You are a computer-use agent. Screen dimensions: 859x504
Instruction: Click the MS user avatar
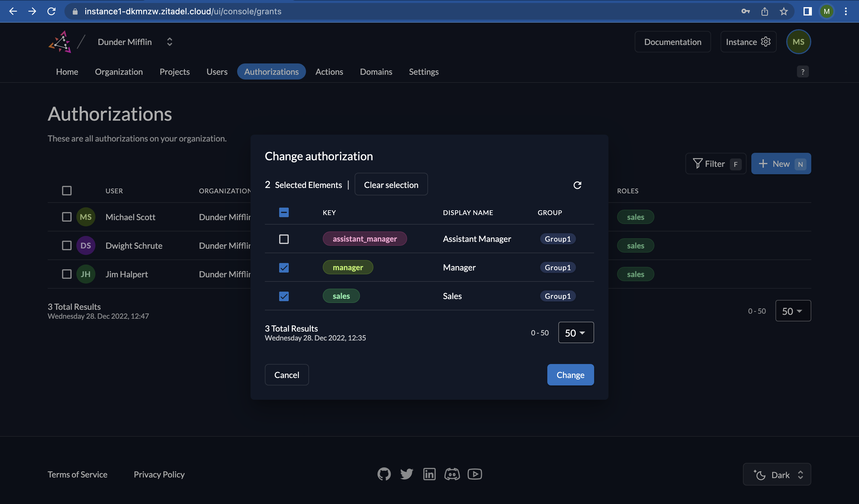(798, 42)
